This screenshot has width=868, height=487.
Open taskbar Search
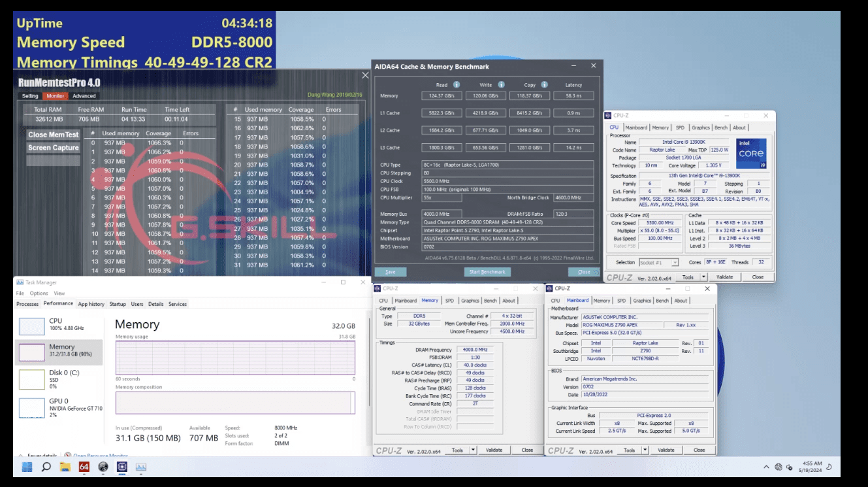pos(46,467)
